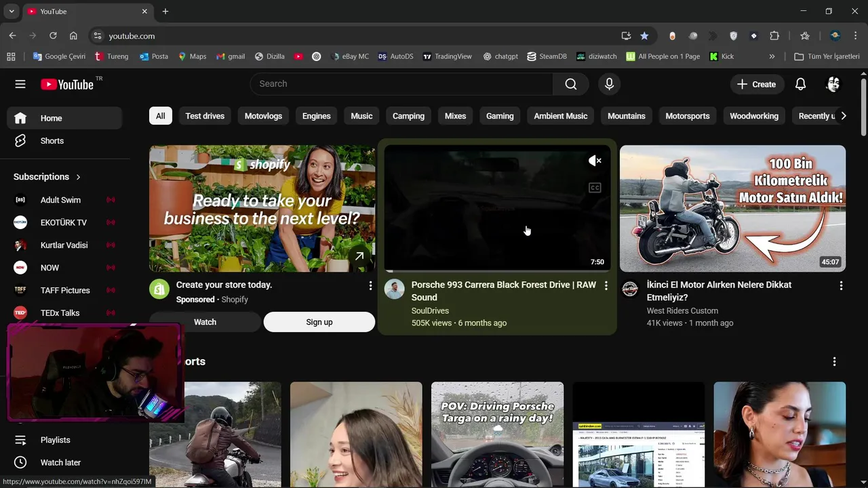The width and height of the screenshot is (868, 488).
Task: Select the Woodworking filter chip
Action: [754, 116]
